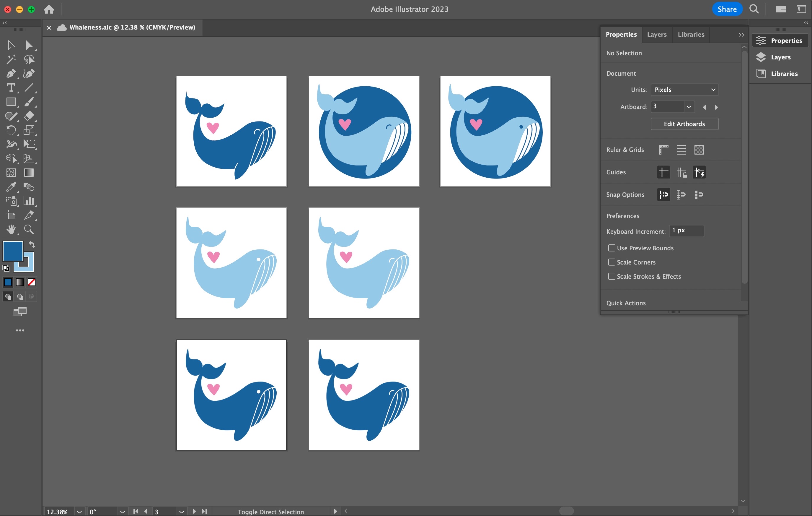Select the Eyedropper tool
The image size is (812, 516).
point(11,186)
